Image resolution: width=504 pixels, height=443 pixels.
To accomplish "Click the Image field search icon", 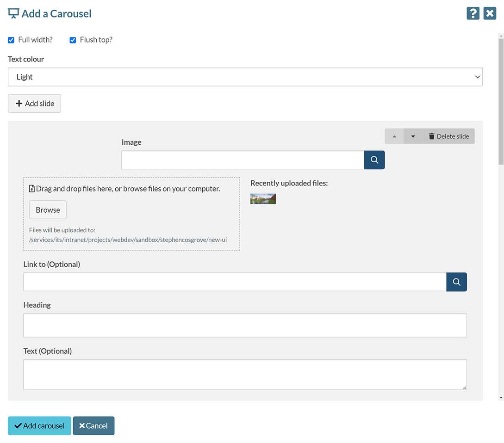I will (x=374, y=160).
